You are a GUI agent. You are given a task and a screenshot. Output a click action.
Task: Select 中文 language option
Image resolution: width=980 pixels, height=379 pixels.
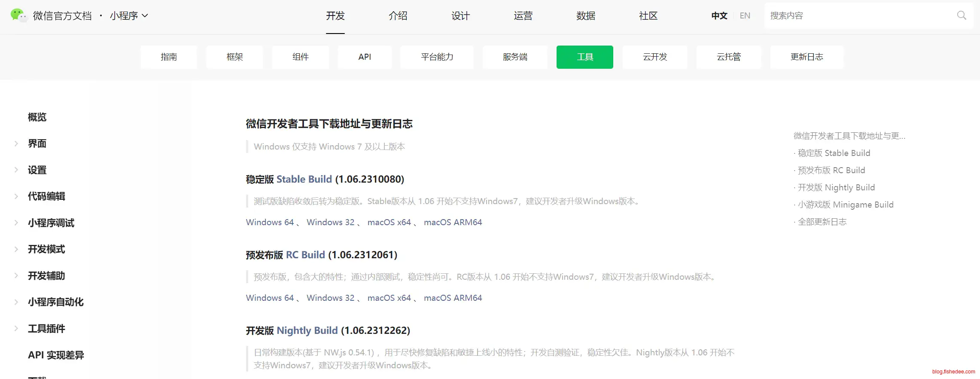tap(719, 16)
